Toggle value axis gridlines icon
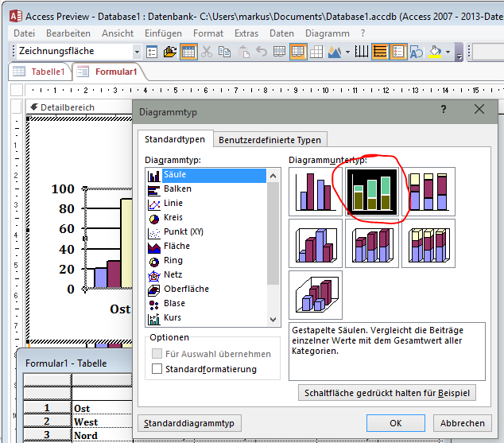Viewport: 504px width, 443px height. (x=380, y=52)
